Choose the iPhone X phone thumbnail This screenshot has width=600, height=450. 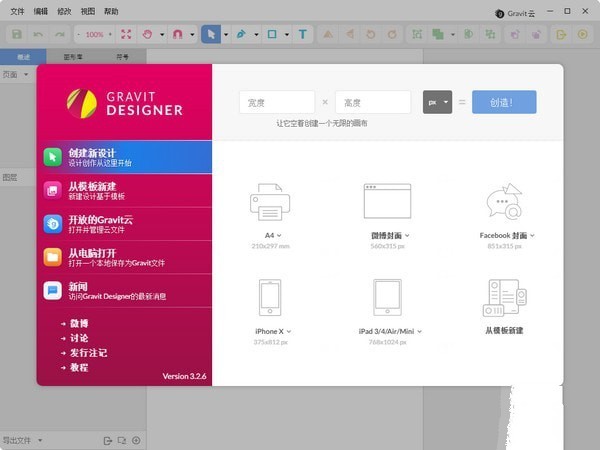click(x=270, y=297)
